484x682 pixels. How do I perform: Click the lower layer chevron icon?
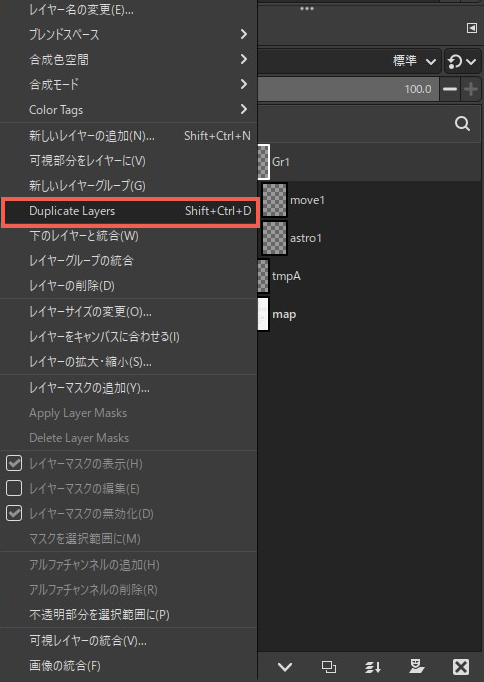[285, 666]
